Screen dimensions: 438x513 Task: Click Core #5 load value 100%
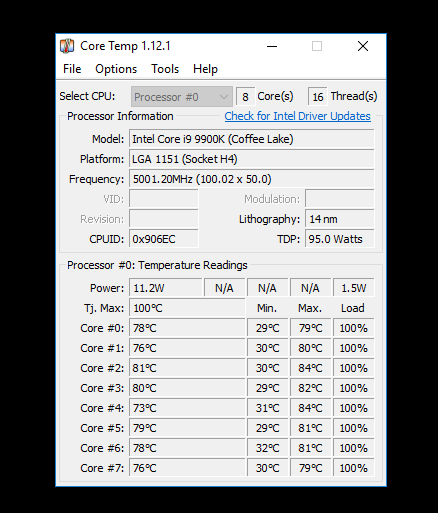click(x=354, y=428)
